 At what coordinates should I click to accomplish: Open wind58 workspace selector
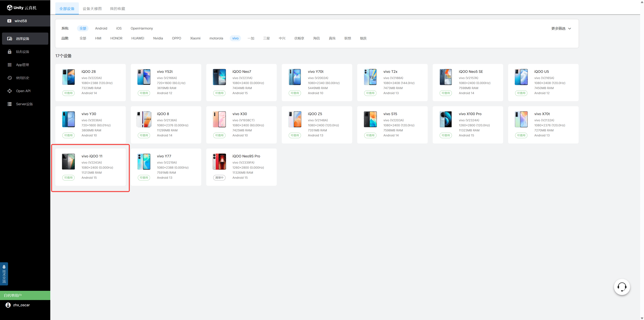(x=20, y=21)
